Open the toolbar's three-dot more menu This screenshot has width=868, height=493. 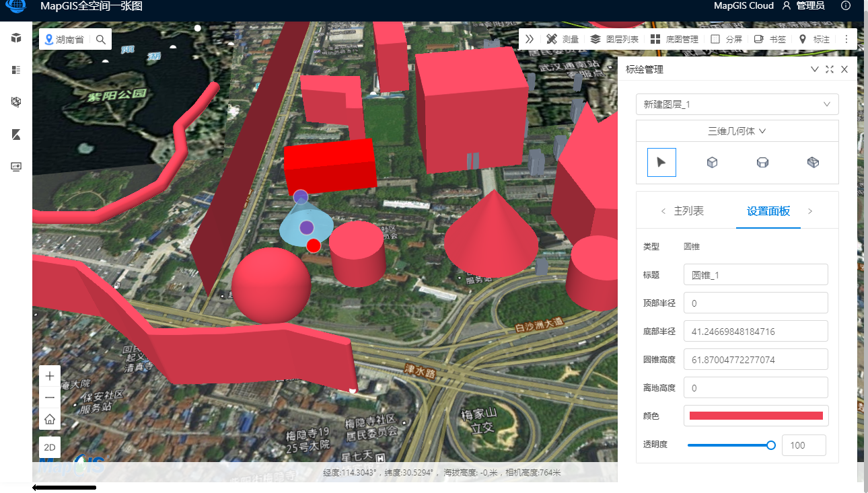(x=846, y=39)
